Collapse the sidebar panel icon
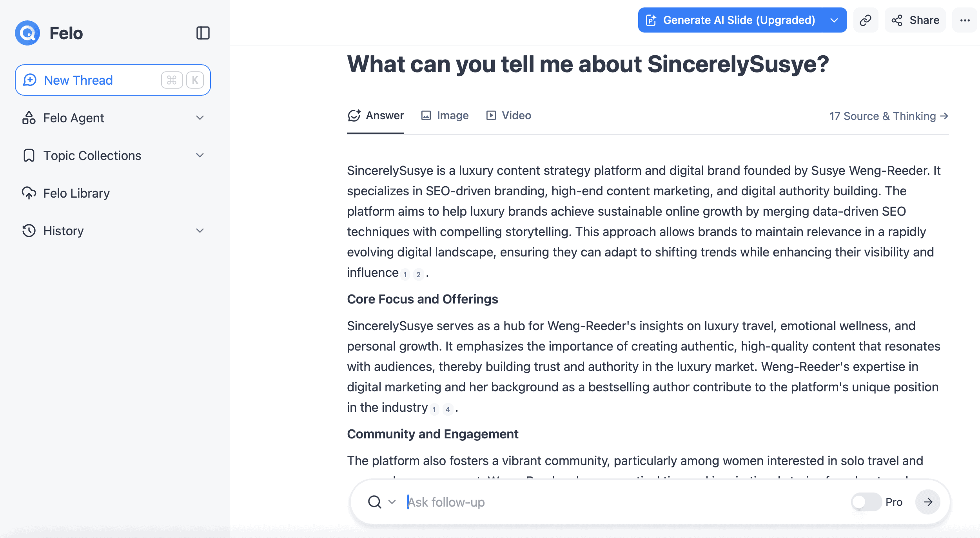 pyautogui.click(x=203, y=33)
